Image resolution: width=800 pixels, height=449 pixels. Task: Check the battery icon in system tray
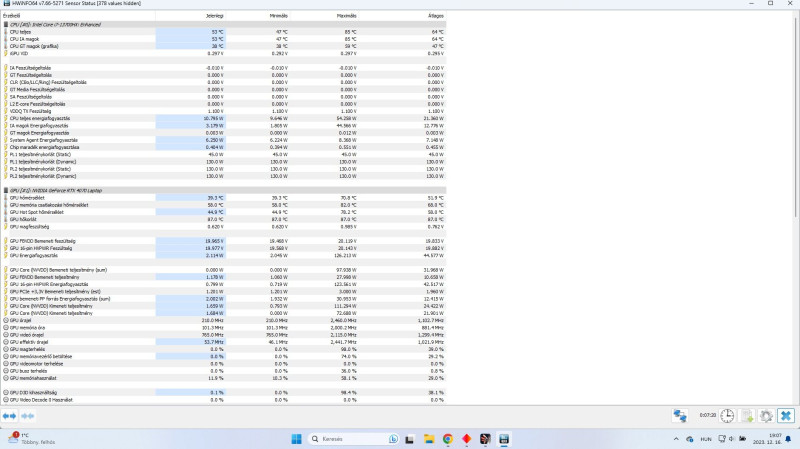[742, 439]
